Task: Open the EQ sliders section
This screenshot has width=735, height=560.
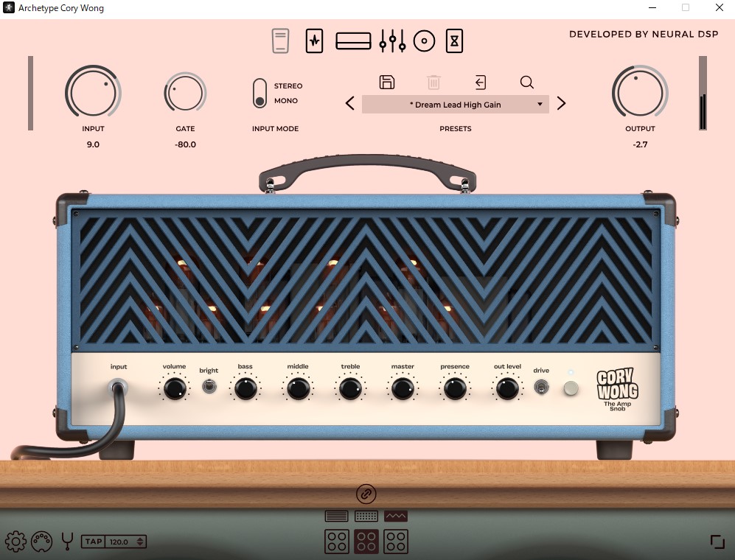Action: (x=392, y=41)
